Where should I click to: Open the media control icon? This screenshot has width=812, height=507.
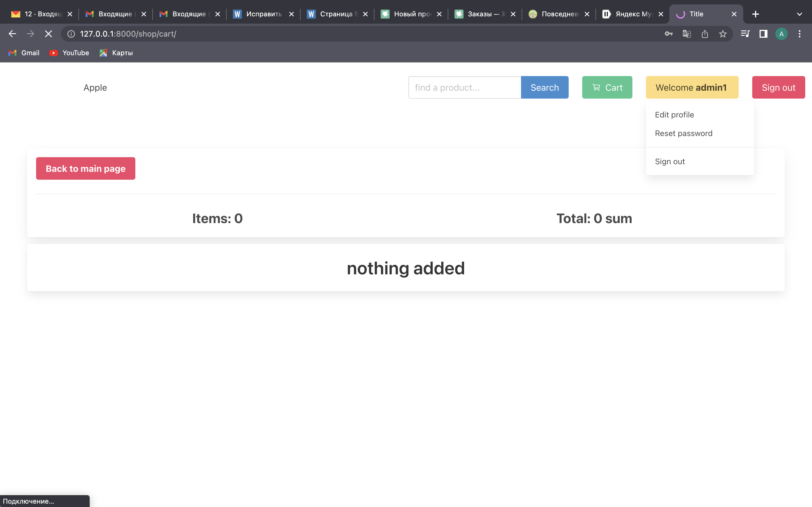tap(745, 34)
